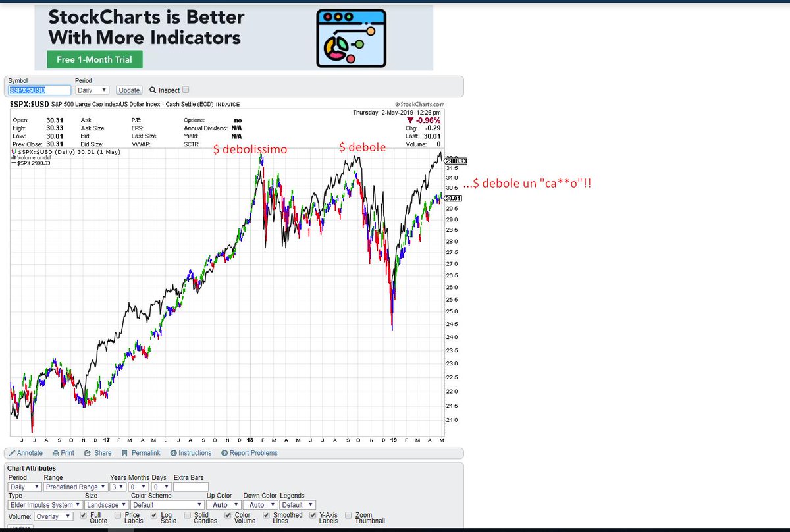
Task: Open the Down Color dropdown
Action: point(259,505)
